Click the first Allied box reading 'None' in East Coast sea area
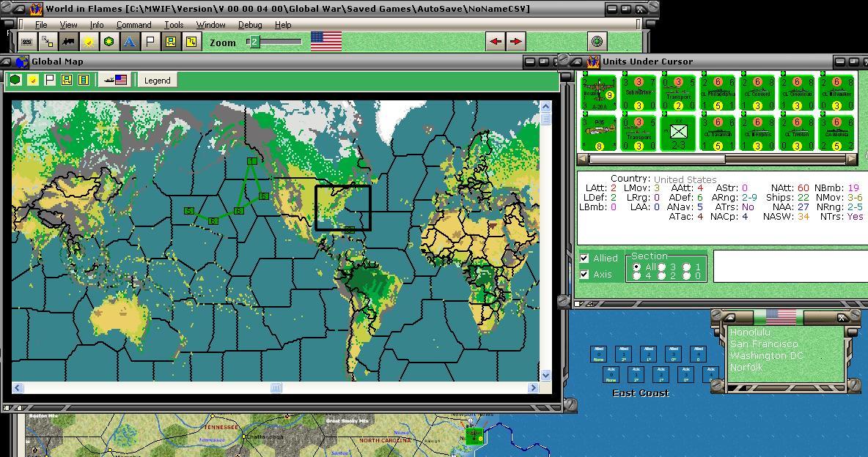The image size is (868, 457). pos(598,354)
